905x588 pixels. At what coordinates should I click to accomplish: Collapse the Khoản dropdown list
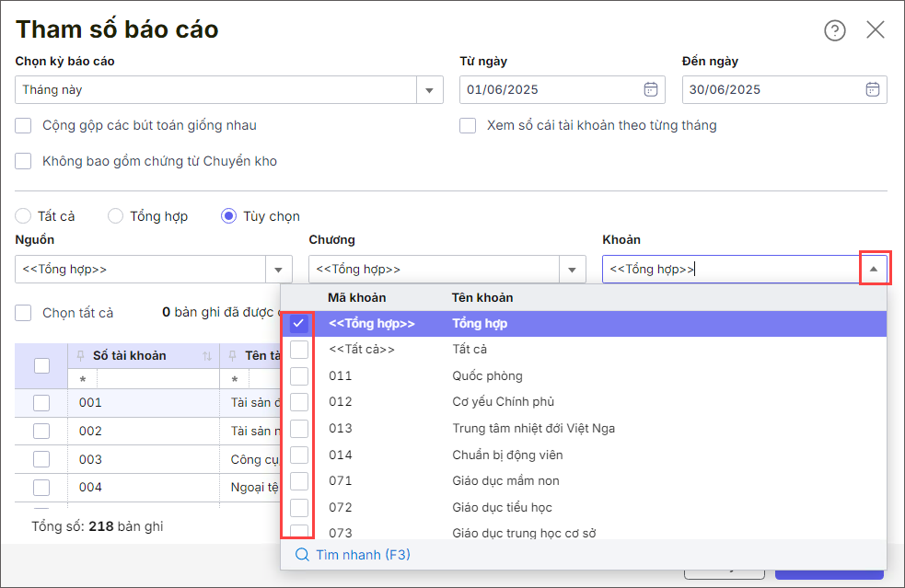pyautogui.click(x=873, y=270)
